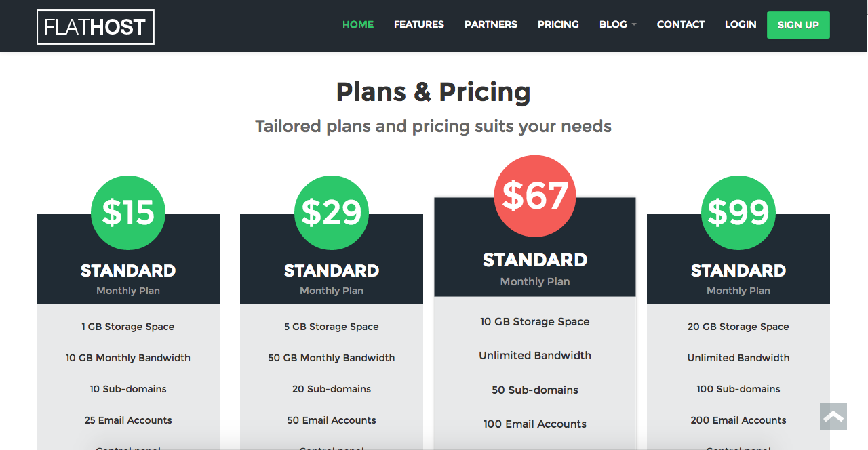This screenshot has height=450, width=868.
Task: Click the $15 green price circle
Action: pyautogui.click(x=128, y=212)
